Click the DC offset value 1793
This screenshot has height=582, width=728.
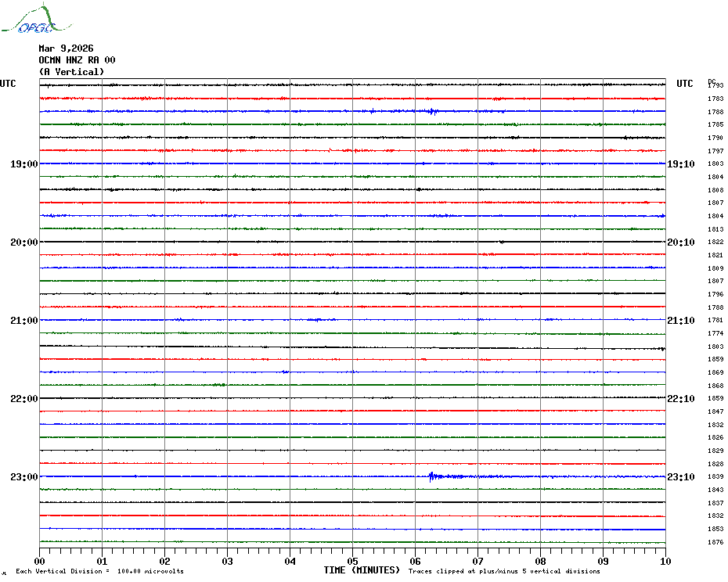click(x=715, y=85)
